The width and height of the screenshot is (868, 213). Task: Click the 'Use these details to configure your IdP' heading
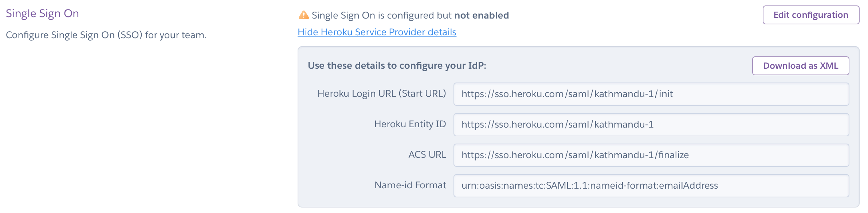pyautogui.click(x=397, y=66)
